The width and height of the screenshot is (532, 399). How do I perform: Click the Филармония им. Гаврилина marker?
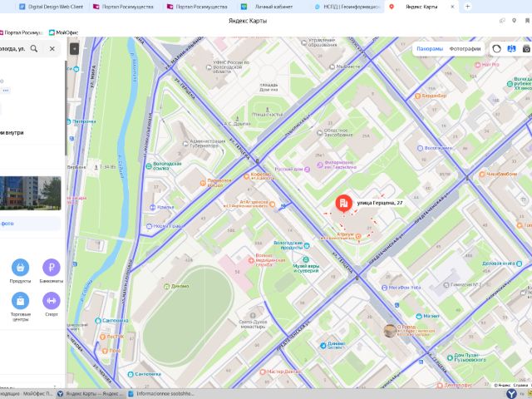(x=319, y=165)
